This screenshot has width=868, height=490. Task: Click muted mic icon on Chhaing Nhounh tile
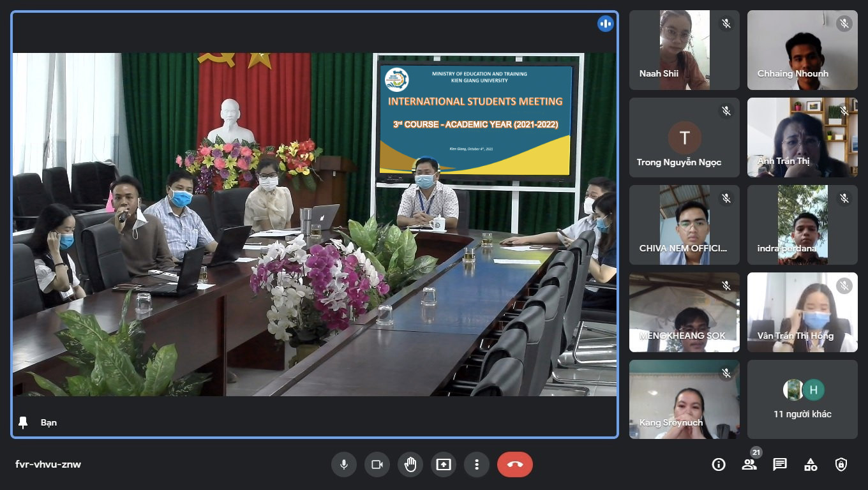pyautogui.click(x=844, y=24)
